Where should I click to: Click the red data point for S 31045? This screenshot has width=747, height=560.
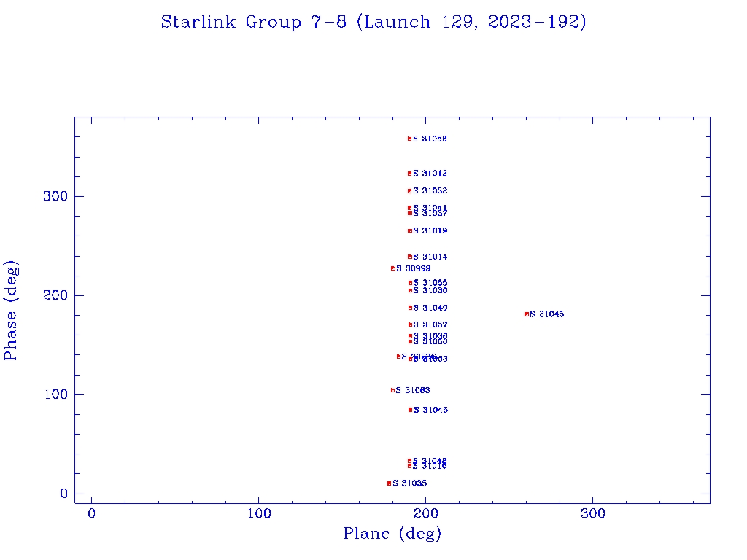pyautogui.click(x=527, y=314)
